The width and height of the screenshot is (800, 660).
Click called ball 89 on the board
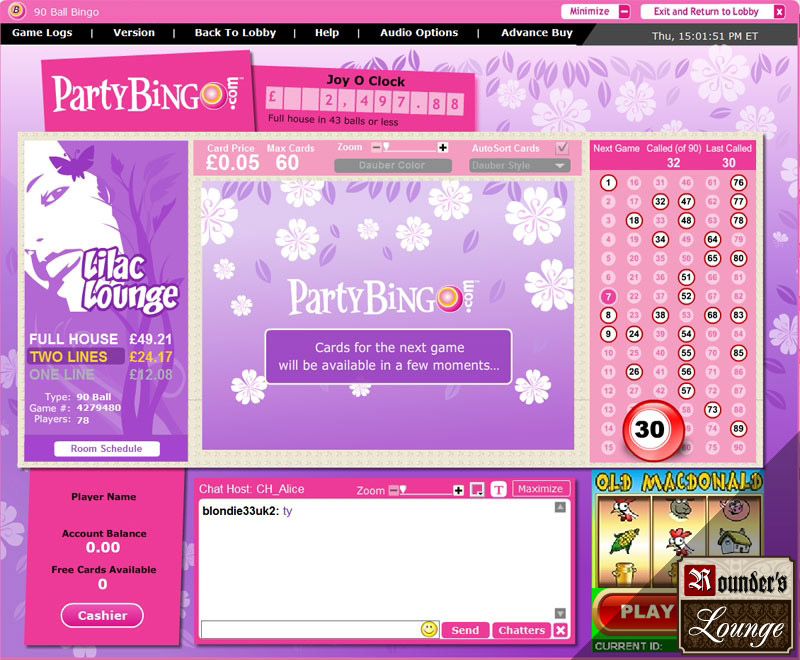(738, 428)
